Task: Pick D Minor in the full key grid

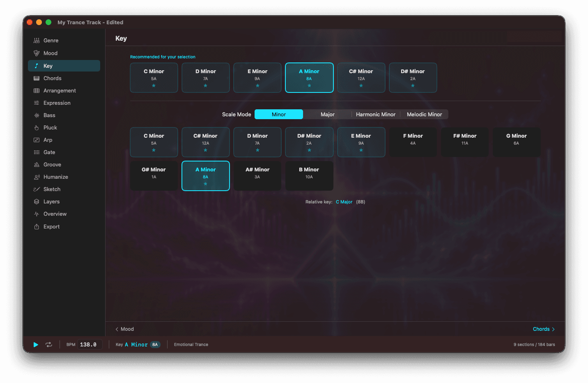Action: pyautogui.click(x=257, y=142)
